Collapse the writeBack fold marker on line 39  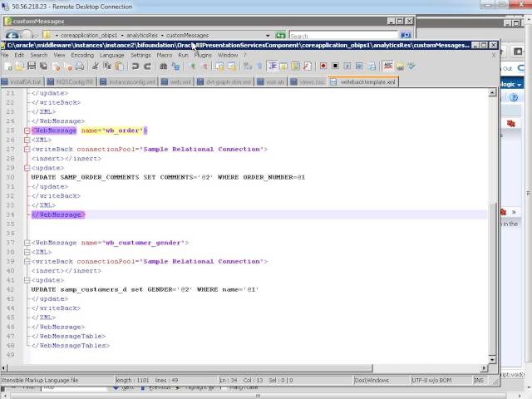click(27, 262)
